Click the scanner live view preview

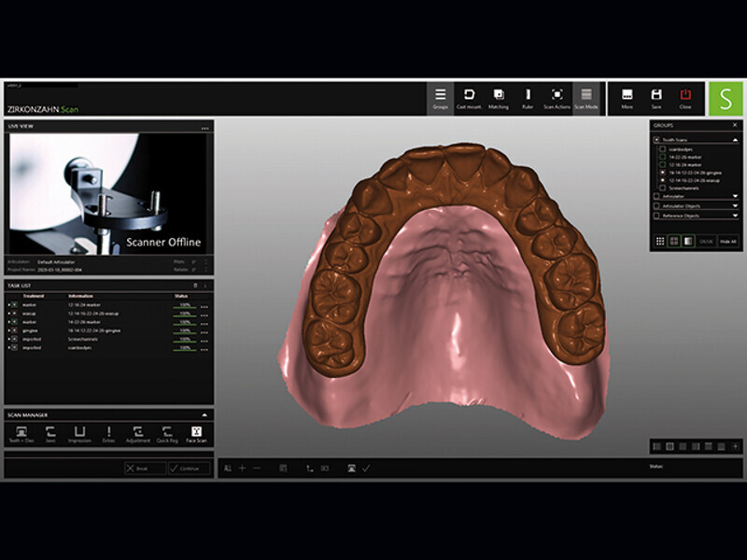click(108, 194)
